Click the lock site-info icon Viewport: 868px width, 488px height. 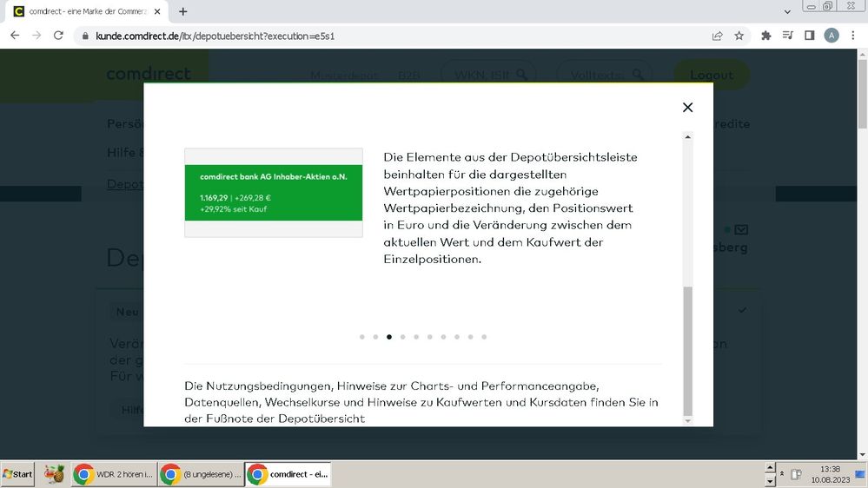click(84, 36)
